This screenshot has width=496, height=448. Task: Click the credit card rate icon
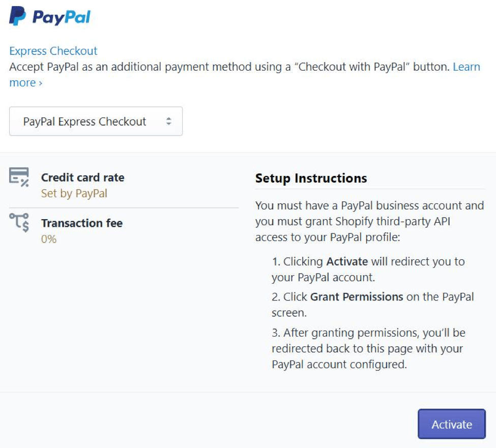19,177
